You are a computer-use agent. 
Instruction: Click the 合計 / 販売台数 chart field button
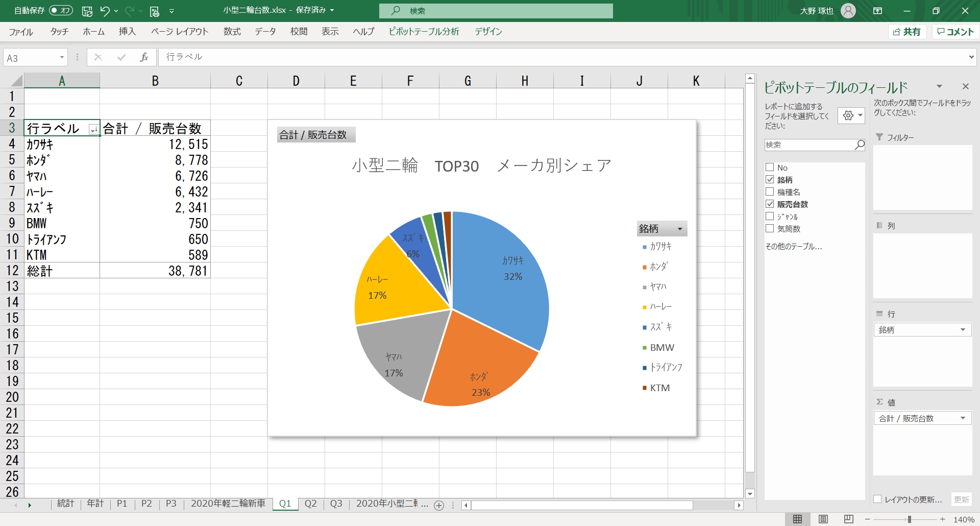tap(316, 135)
